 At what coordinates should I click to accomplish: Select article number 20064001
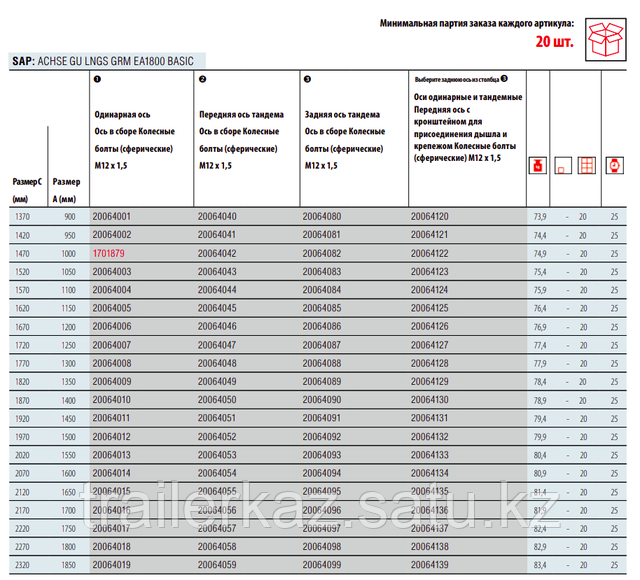coord(111,216)
